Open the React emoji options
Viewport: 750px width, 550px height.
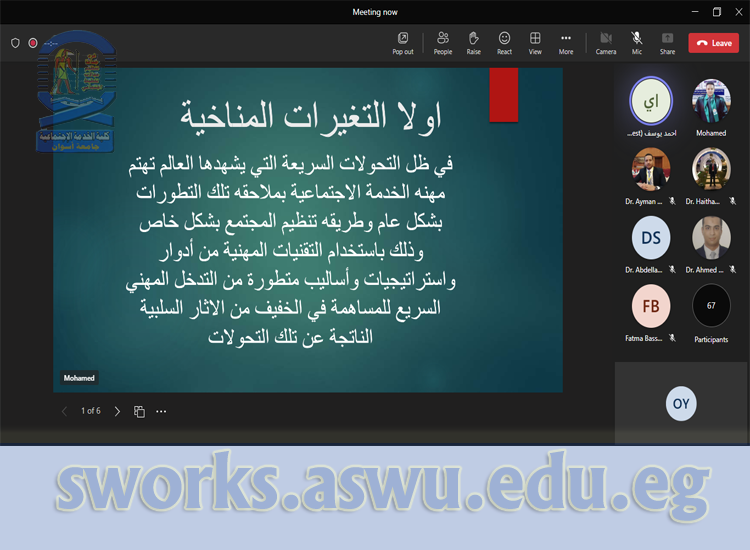pos(504,42)
